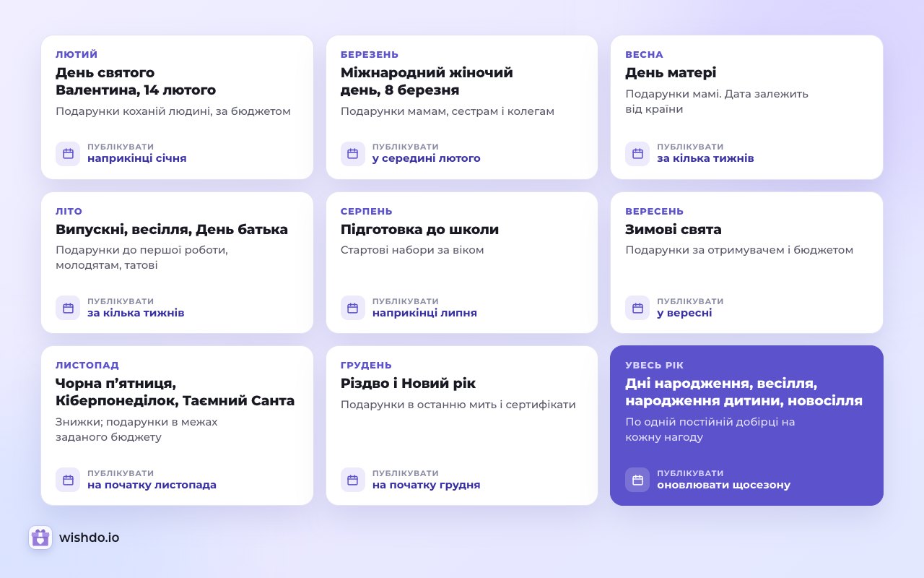924x578 pixels.
Task: Click за кілька тижнів in the Літо card
Action: 136,313
